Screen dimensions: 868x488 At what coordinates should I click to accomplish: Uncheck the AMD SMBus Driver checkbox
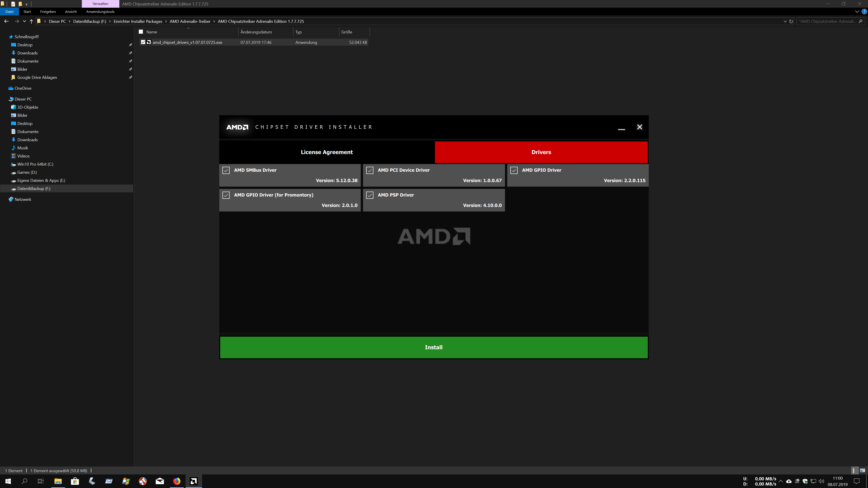pos(226,170)
